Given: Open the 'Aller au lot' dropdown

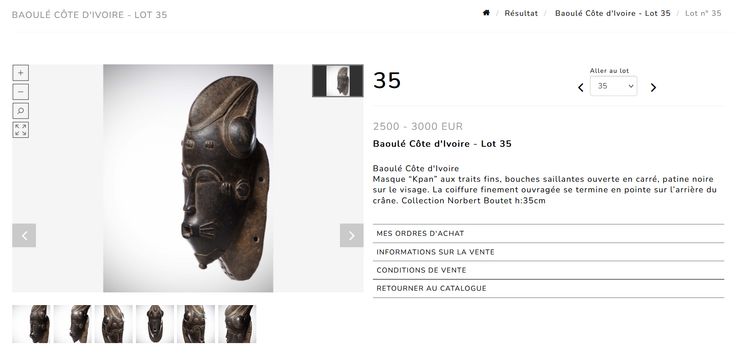Looking at the screenshot, I should click(x=614, y=86).
